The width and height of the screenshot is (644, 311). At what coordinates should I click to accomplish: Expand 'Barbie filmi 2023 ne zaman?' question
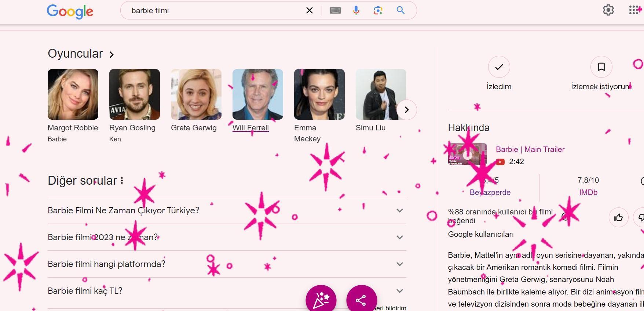coord(227,237)
